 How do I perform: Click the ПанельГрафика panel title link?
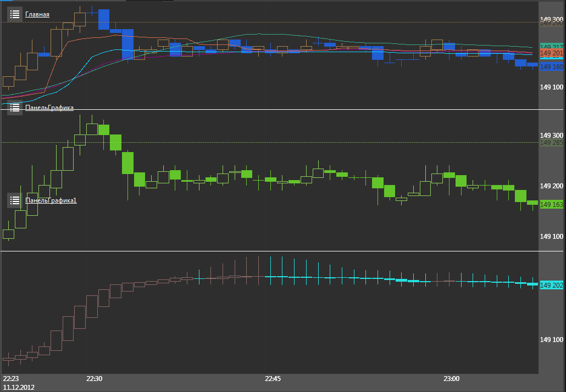tap(49, 108)
